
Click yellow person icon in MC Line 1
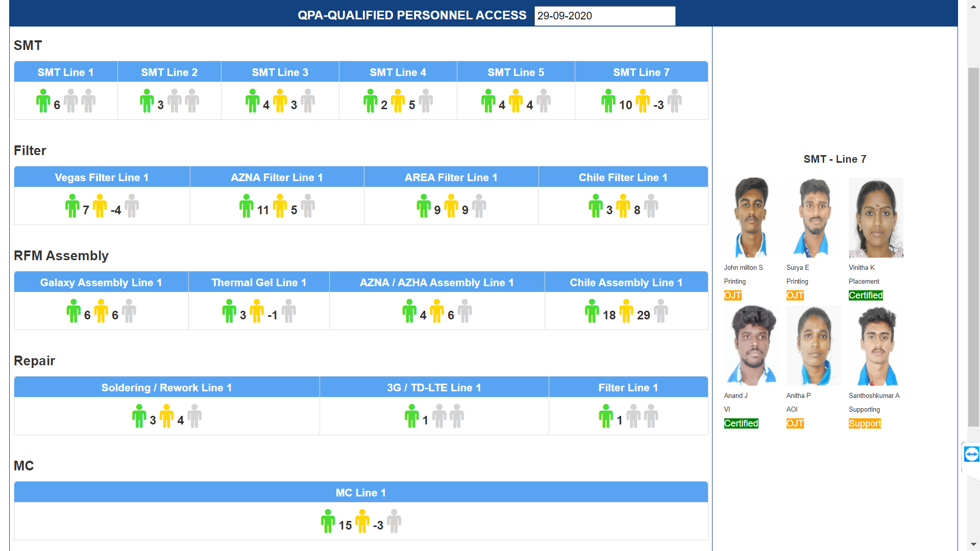click(362, 521)
